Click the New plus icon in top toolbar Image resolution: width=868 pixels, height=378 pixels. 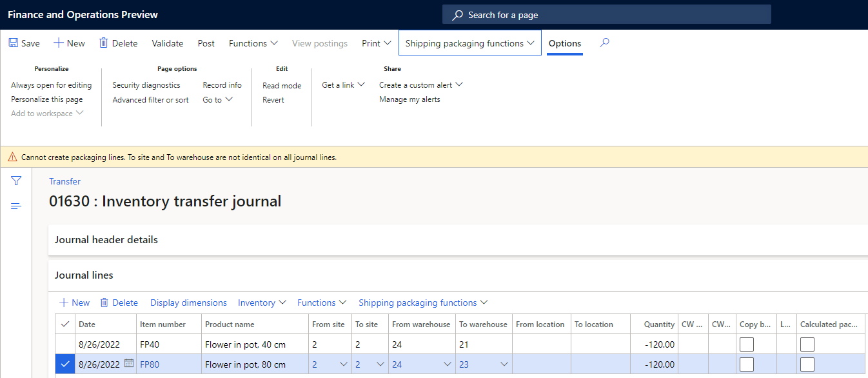point(59,43)
